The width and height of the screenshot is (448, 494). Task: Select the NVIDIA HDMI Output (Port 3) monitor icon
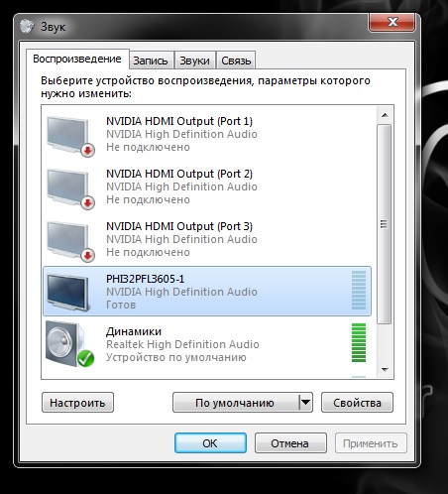[x=70, y=241]
